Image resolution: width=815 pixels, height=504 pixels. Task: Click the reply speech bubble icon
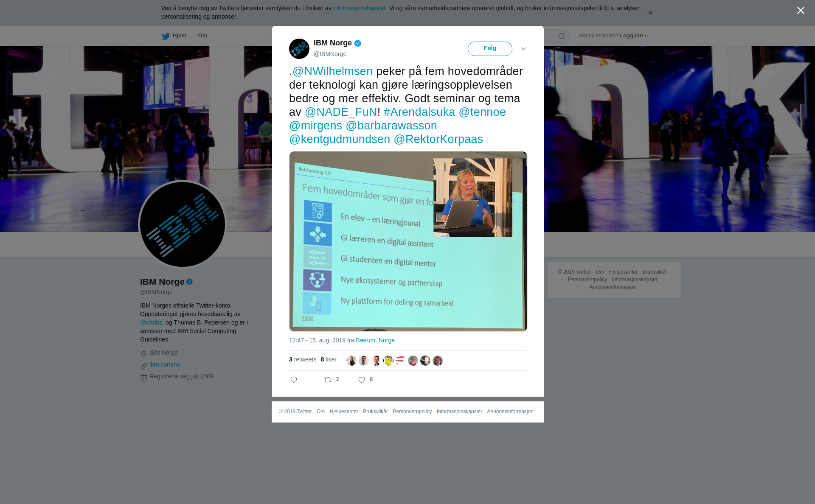pyautogui.click(x=294, y=380)
